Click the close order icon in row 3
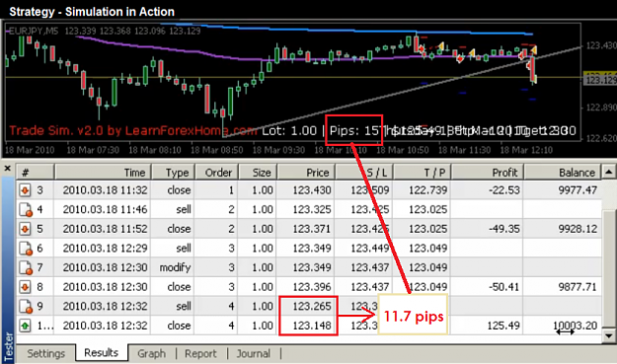The width and height of the screenshot is (617, 364). click(26, 190)
